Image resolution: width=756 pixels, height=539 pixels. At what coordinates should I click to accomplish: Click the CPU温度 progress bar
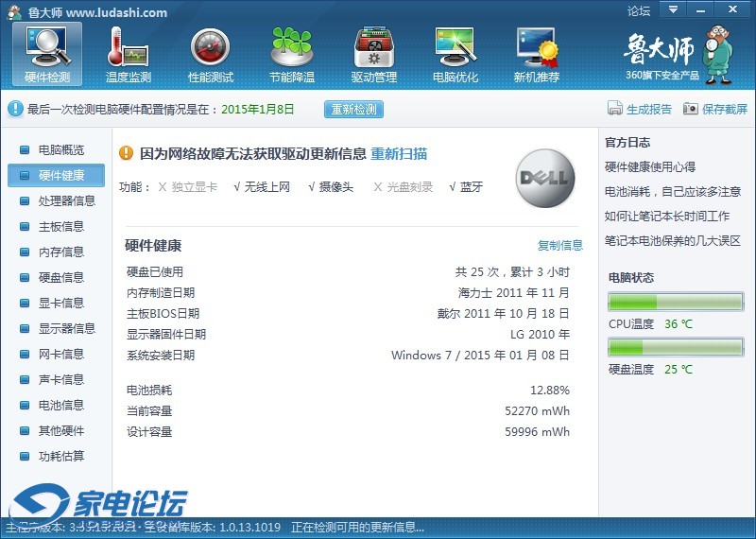click(x=676, y=302)
